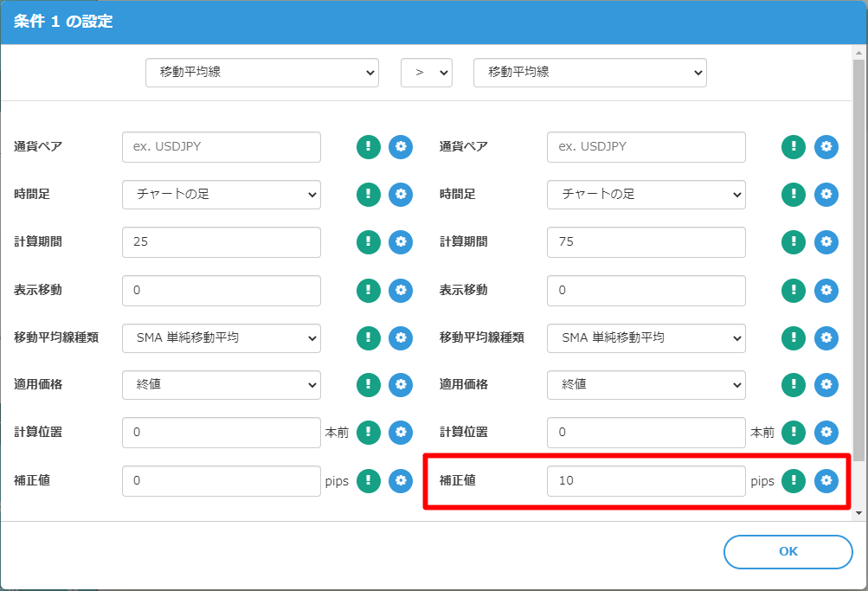Click green info icon beside left 計算期間
The image size is (868, 591).
click(x=369, y=242)
